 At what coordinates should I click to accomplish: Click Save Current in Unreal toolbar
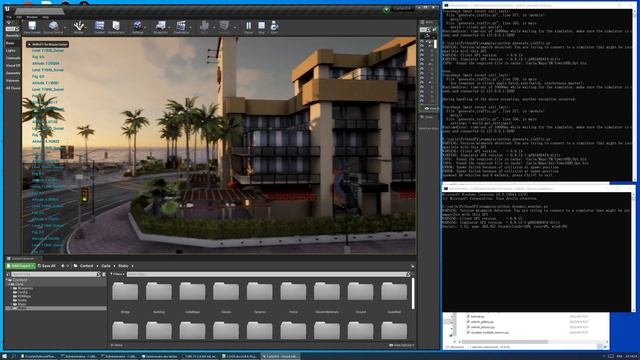coord(31,27)
